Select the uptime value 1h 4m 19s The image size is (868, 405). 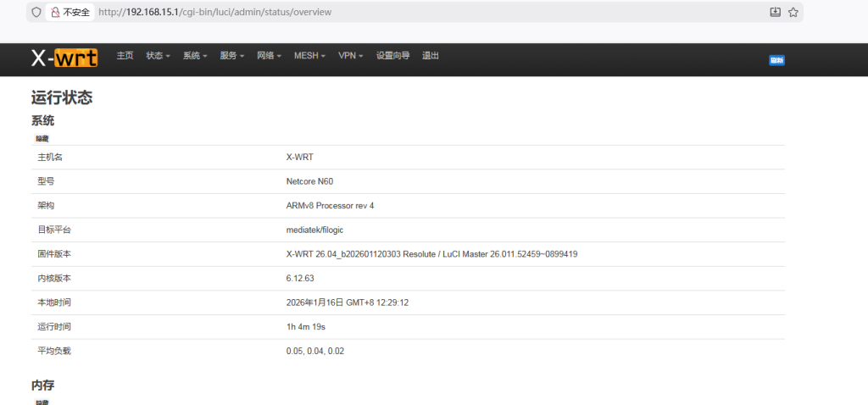305,327
